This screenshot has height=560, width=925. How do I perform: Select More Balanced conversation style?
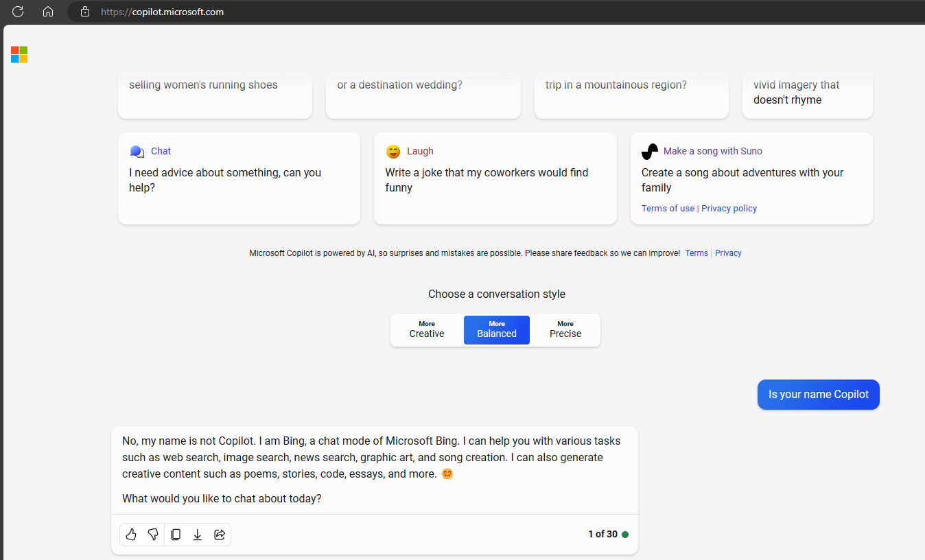(x=497, y=329)
